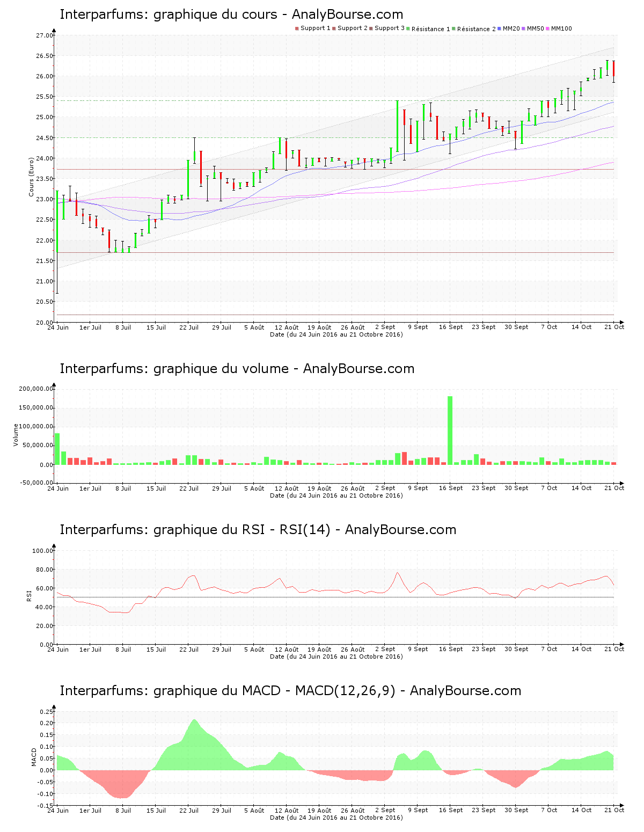Click the date range caption under the price chart

point(336,334)
